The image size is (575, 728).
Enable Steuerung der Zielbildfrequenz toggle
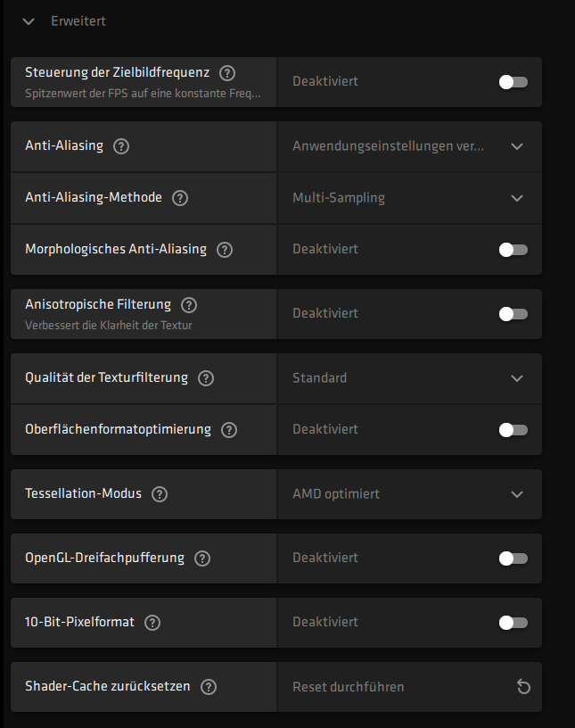pyautogui.click(x=513, y=82)
